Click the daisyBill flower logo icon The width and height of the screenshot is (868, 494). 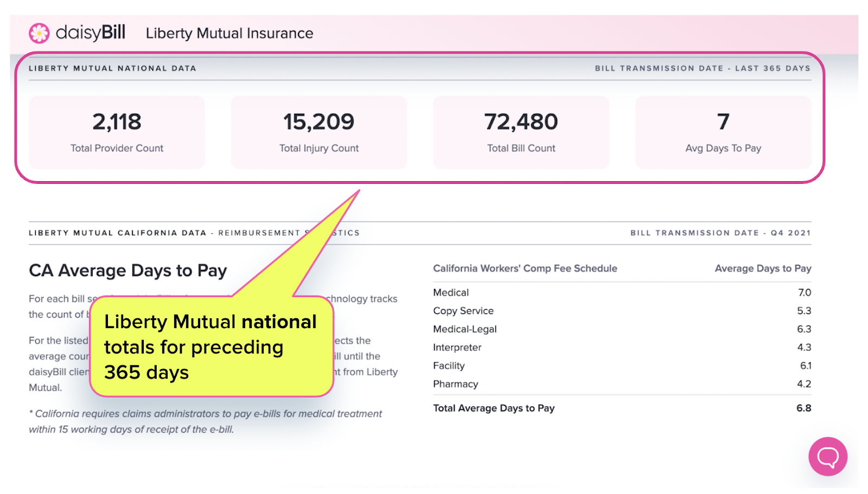(39, 33)
